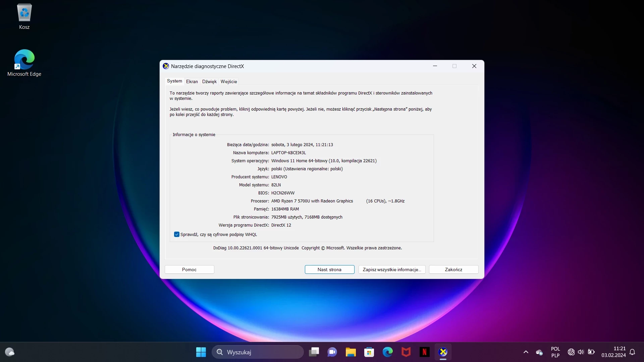Image resolution: width=644 pixels, height=362 pixels.
Task: Open the Windows Start menu
Action: [201, 352]
